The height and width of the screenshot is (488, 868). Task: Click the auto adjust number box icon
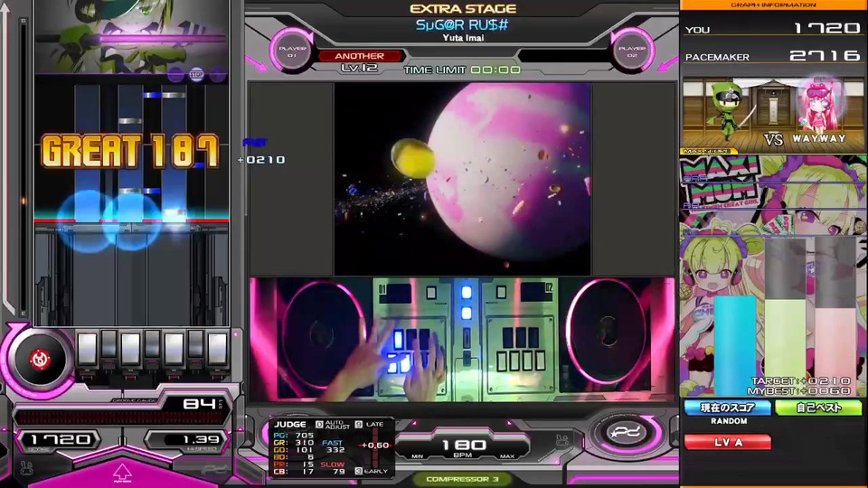(x=319, y=425)
